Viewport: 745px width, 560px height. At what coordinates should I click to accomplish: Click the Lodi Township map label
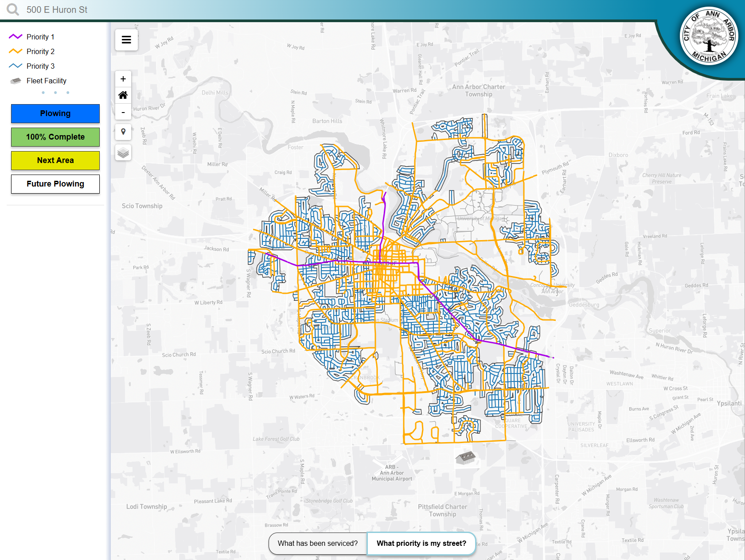(147, 506)
